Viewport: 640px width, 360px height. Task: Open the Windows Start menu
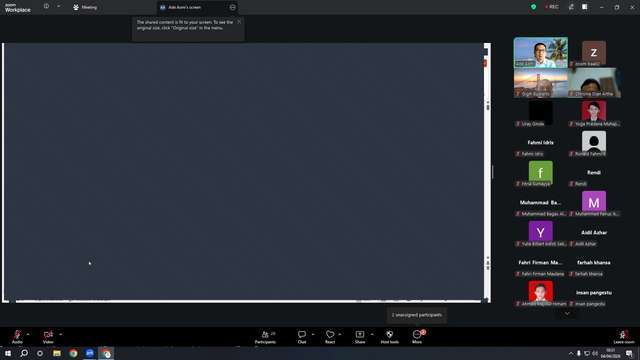(x=8, y=353)
